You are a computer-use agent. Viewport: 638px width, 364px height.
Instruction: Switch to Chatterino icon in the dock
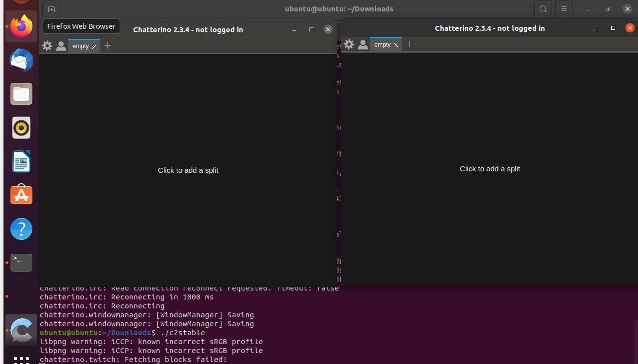click(21, 330)
